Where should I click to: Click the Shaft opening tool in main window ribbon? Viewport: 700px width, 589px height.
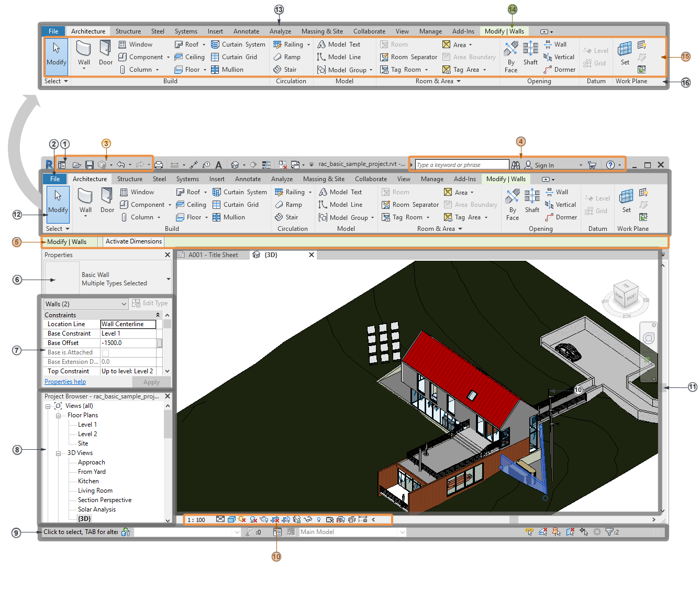(532, 201)
